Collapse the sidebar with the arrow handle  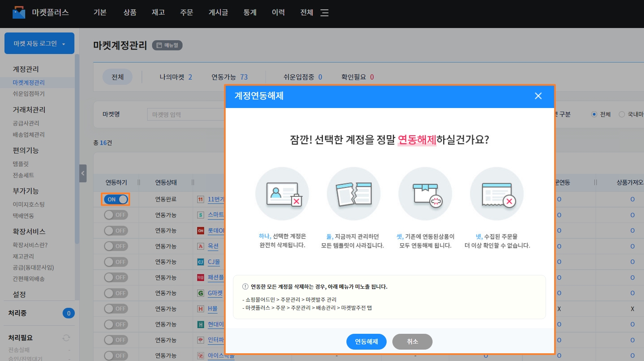point(83,173)
